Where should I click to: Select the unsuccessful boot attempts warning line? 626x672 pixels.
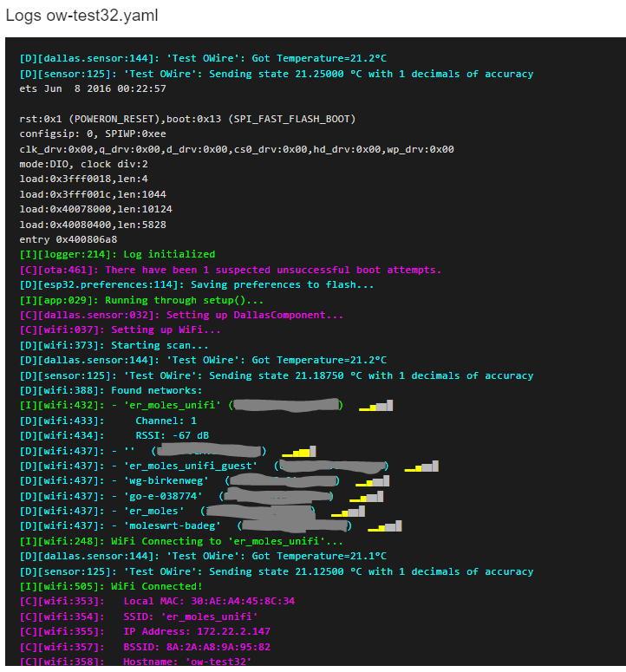(231, 270)
